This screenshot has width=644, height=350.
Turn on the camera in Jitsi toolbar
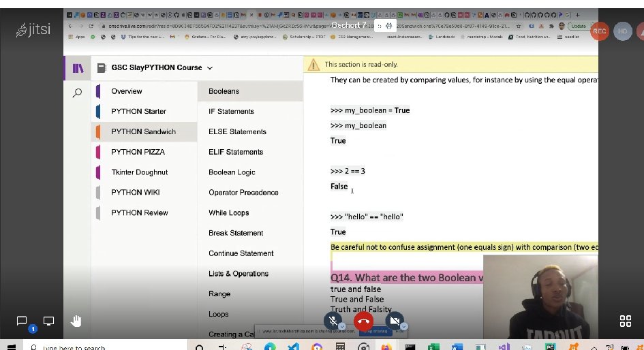395,321
